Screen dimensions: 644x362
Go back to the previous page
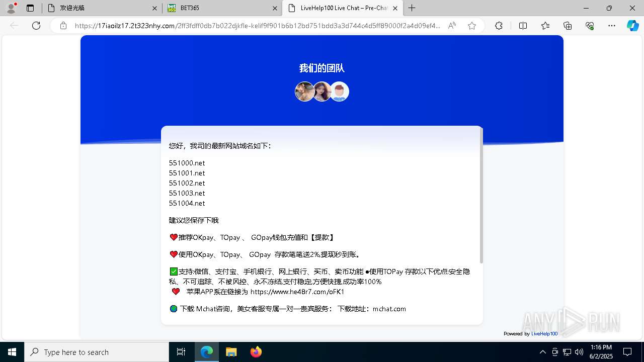(14, 26)
